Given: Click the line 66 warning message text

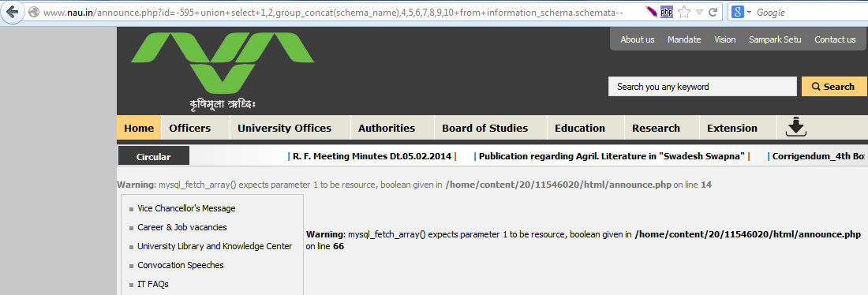Looking at the screenshot, I should pyautogui.click(x=583, y=241).
